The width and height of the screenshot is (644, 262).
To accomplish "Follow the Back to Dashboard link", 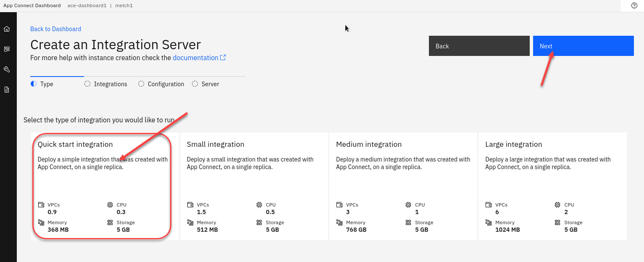I will (x=55, y=29).
